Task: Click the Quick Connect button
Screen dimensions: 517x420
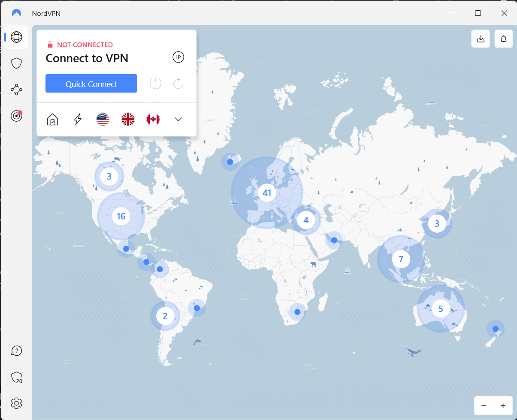Action: coord(91,84)
